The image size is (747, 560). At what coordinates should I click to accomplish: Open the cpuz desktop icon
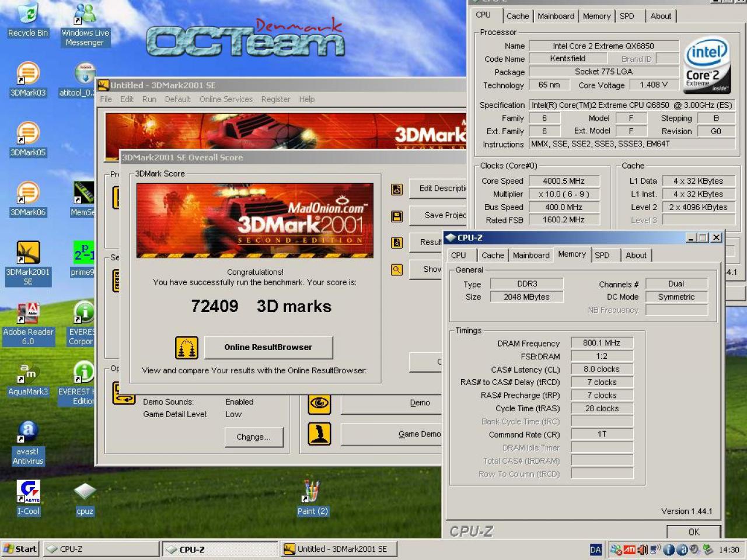(85, 499)
